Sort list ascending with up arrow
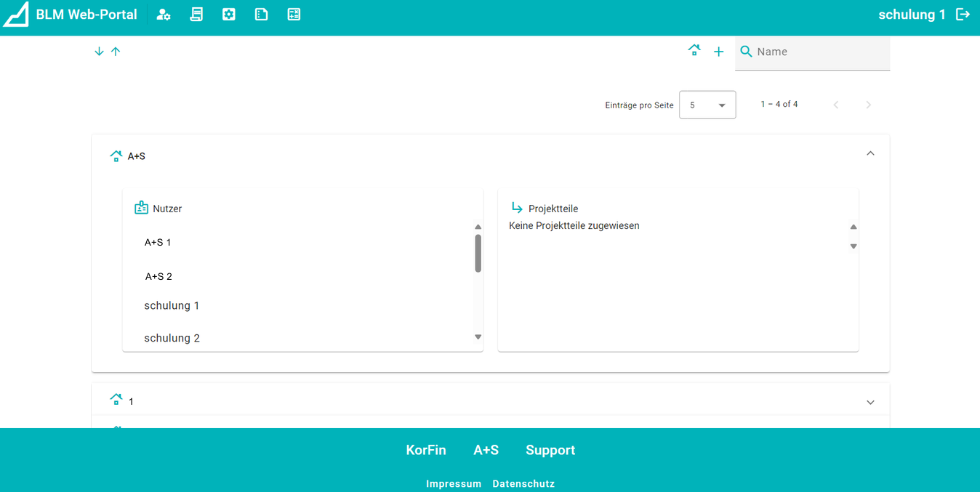 (116, 52)
